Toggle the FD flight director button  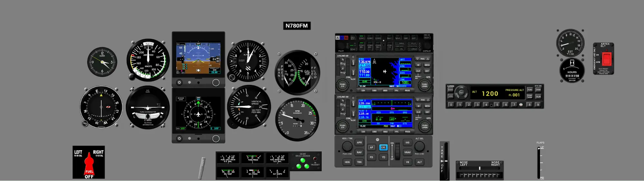[x=371, y=157]
